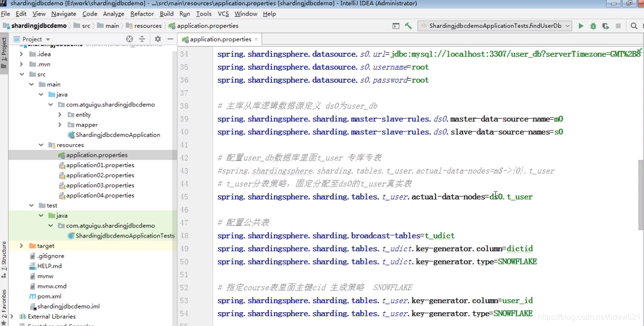Open Search Everywhere magnifier icon
The height and width of the screenshot is (326, 644).
634,26
